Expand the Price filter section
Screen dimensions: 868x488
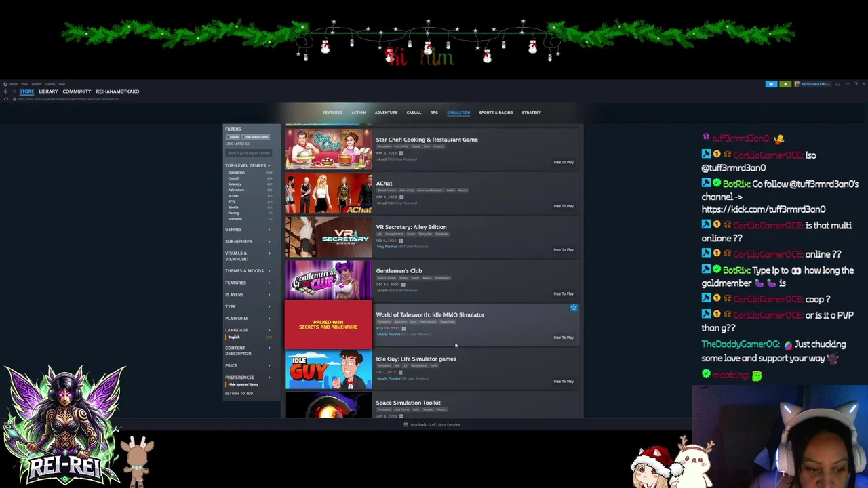click(248, 365)
